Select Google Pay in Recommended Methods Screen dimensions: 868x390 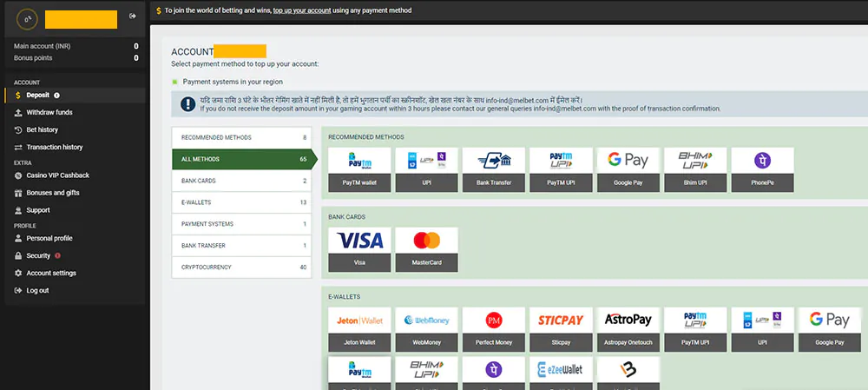point(628,169)
